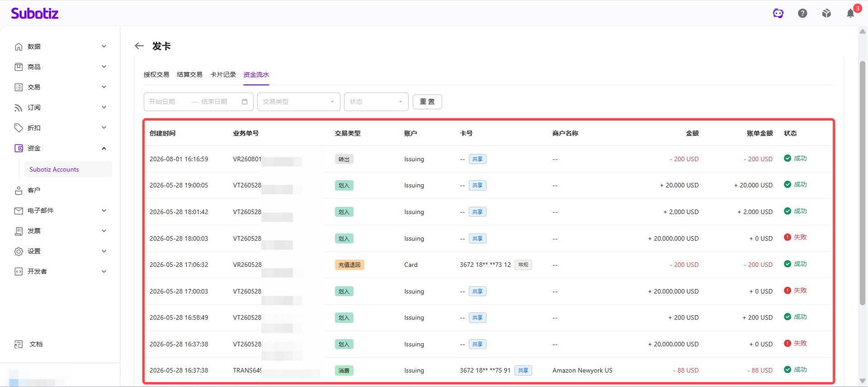This screenshot has height=387, width=868.
Task: Click the 常规 card tag
Action: pyautogui.click(x=523, y=265)
